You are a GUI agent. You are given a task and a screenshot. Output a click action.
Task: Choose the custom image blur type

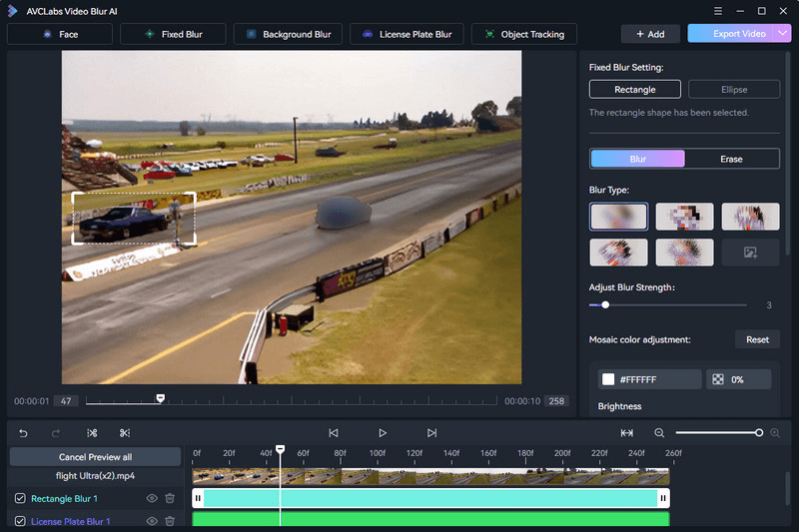750,253
